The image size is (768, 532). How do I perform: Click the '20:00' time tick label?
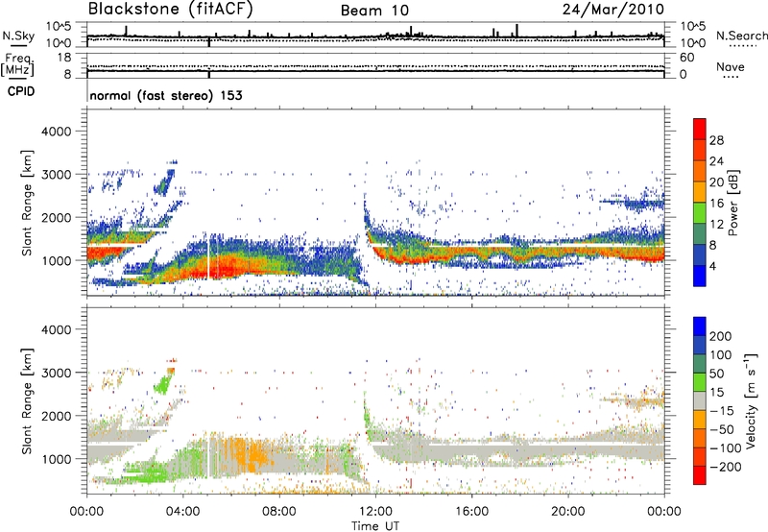pyautogui.click(x=567, y=512)
